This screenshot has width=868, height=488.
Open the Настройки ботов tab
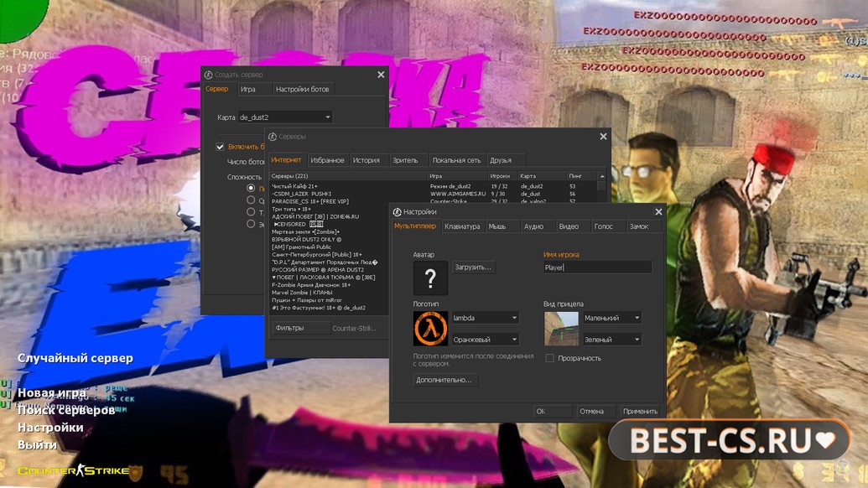point(302,89)
